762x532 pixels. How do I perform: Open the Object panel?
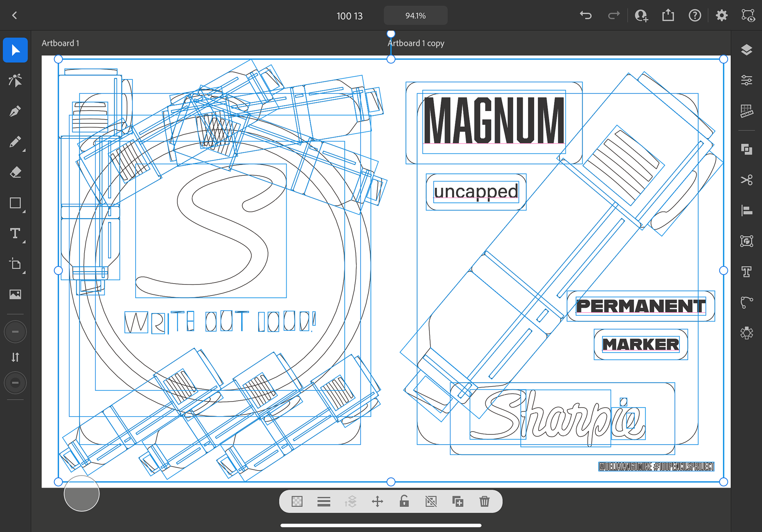click(747, 241)
